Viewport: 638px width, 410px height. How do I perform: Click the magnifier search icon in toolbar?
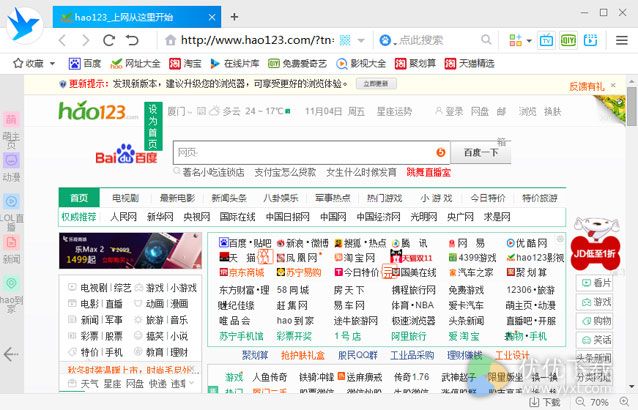[x=486, y=40]
